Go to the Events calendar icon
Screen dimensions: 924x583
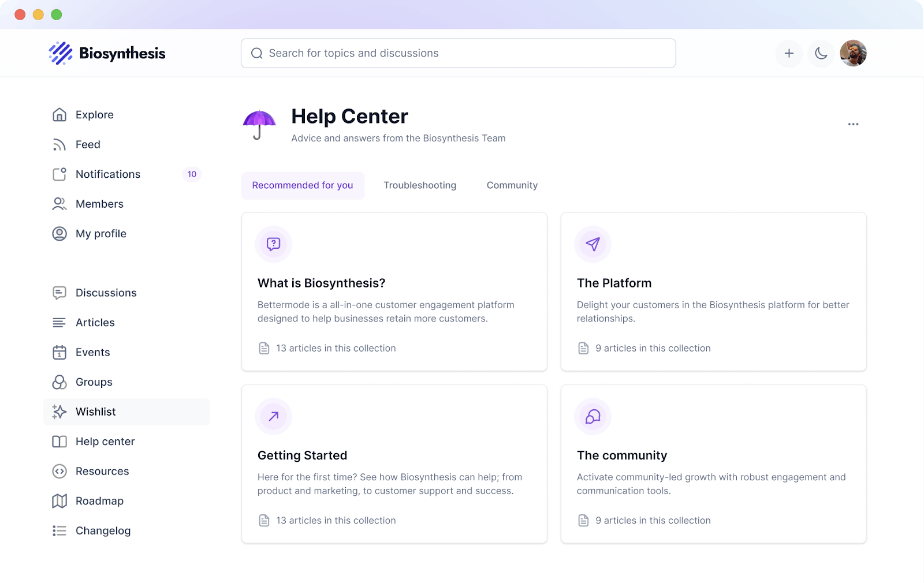[x=59, y=353]
